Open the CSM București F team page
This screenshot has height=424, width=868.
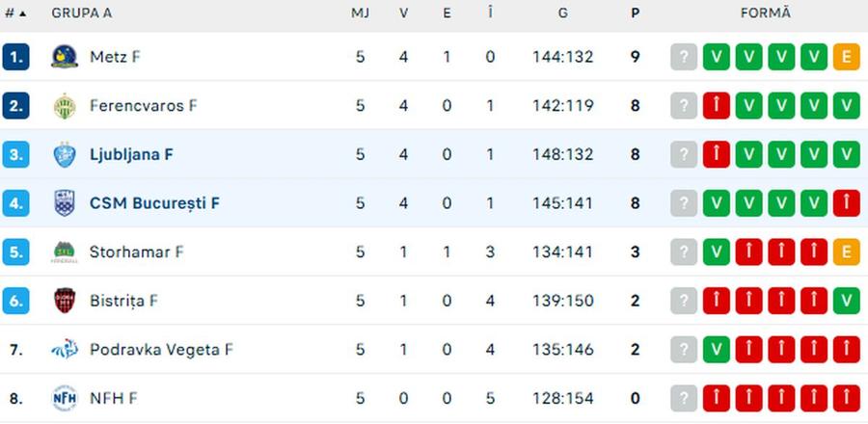(x=154, y=203)
